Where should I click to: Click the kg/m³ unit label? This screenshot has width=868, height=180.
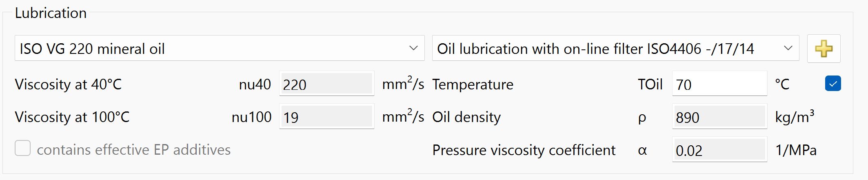click(794, 117)
